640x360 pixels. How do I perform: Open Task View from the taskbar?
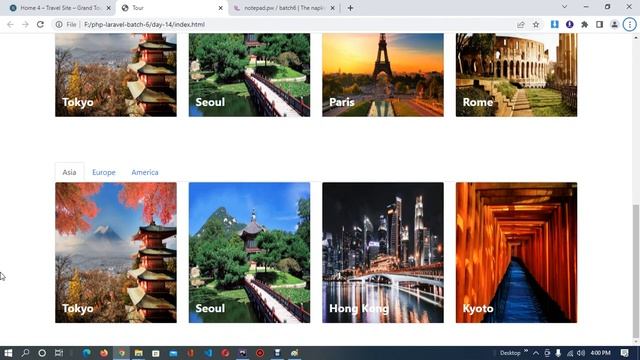pos(59,353)
